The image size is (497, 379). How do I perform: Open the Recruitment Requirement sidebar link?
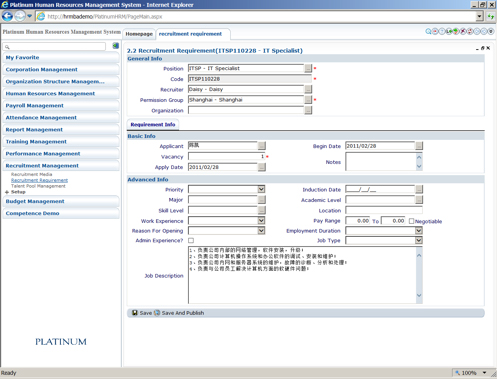(x=39, y=180)
